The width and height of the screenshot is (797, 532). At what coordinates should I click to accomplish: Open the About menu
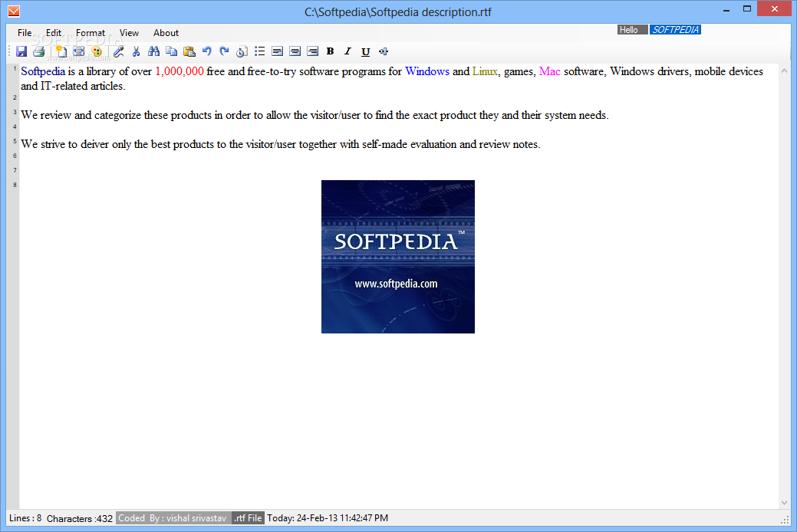pos(166,33)
